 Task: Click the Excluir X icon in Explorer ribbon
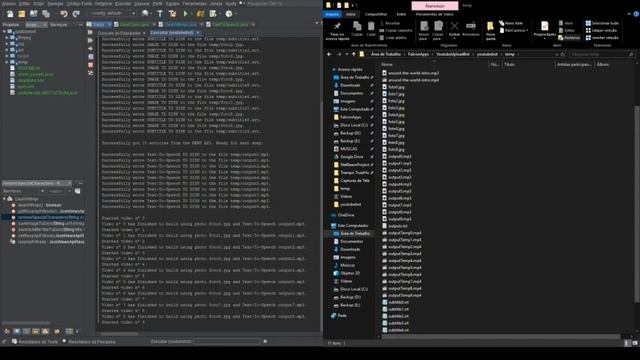454,27
